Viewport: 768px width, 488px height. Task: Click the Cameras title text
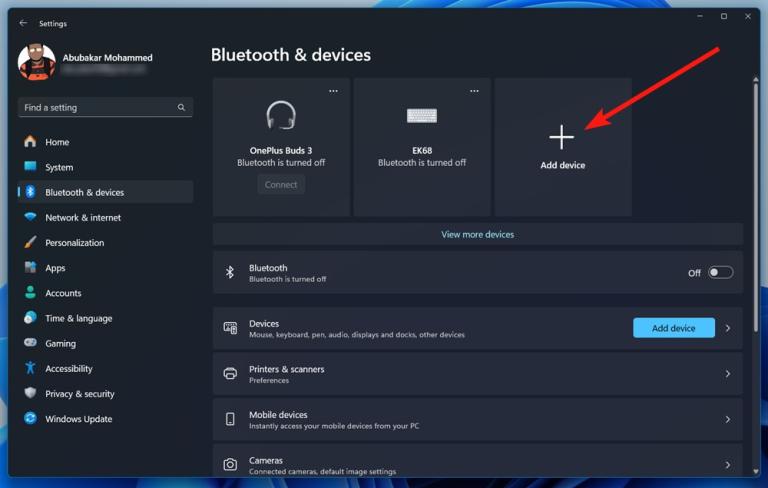tap(265, 460)
